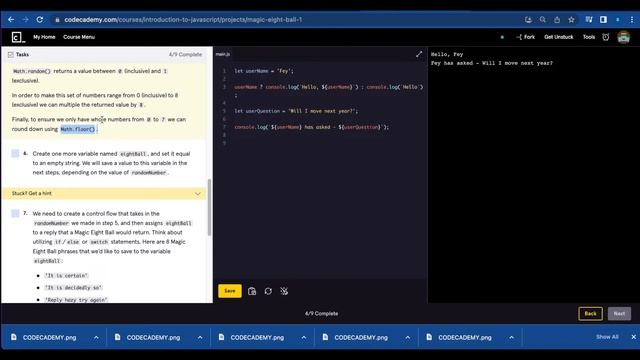This screenshot has width=640, height=360.
Task: Close the downloads bar
Action: click(633, 337)
